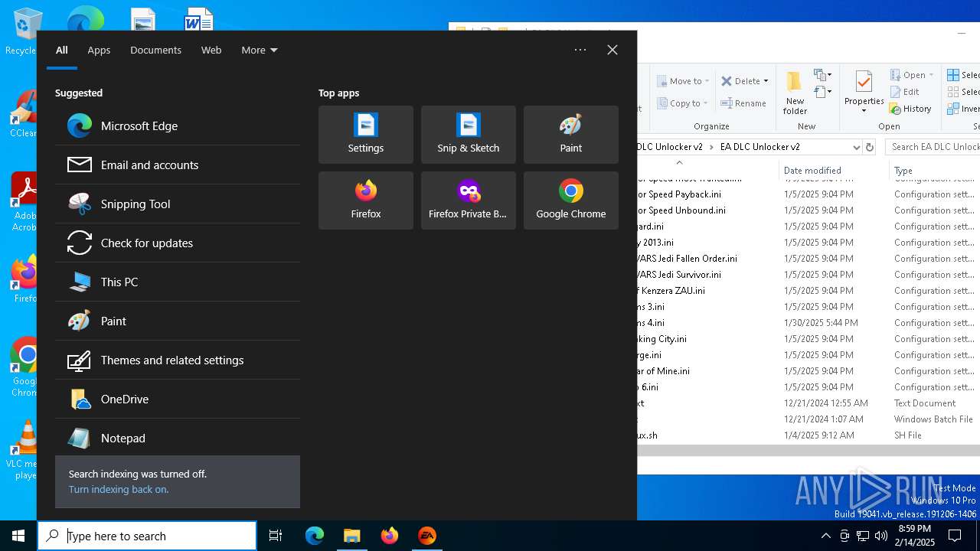
Task: Click the Search EA DLC Unlocker box
Action: click(933, 147)
